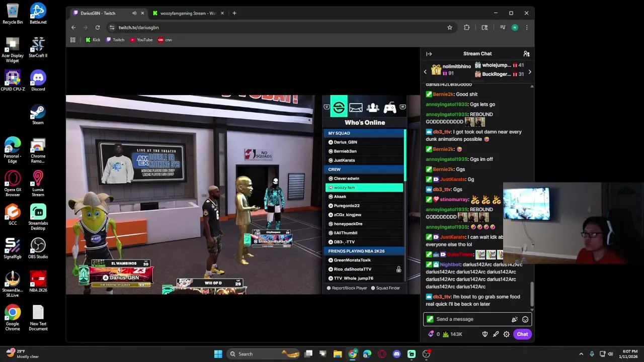Viewport: 644px width, 362px height.
Task: Open the celebration icon in message box
Action: tap(514, 319)
